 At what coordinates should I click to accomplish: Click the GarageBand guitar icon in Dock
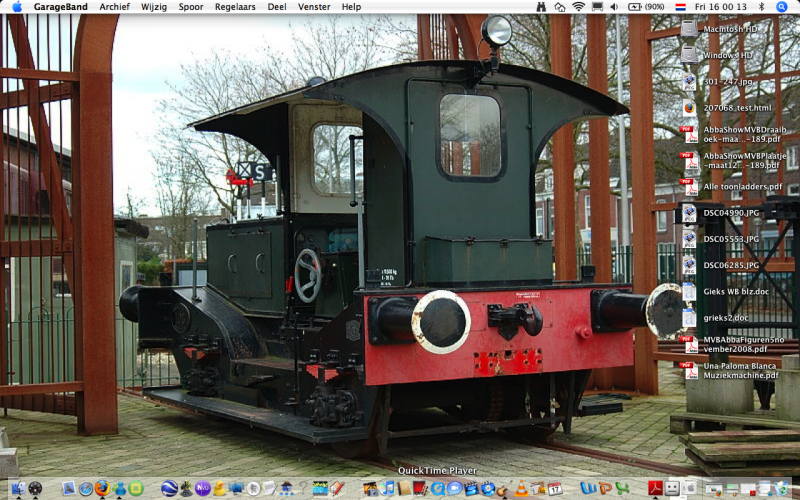(x=504, y=489)
